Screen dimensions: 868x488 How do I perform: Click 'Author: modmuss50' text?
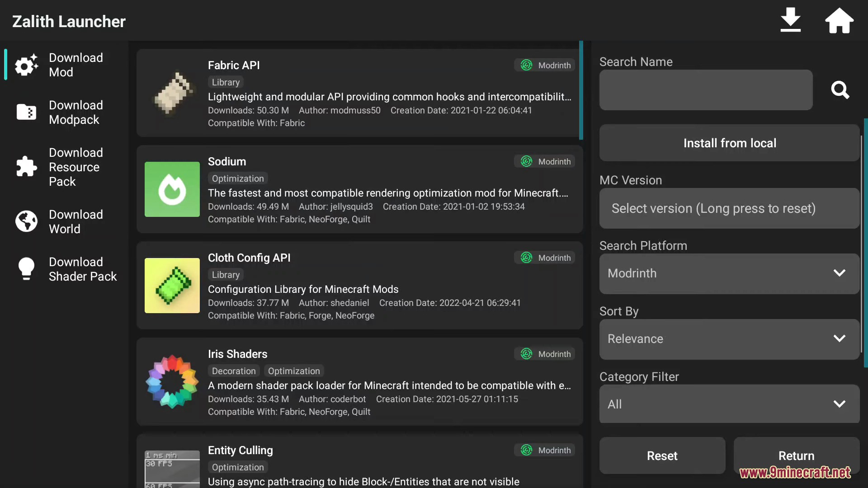(x=340, y=110)
